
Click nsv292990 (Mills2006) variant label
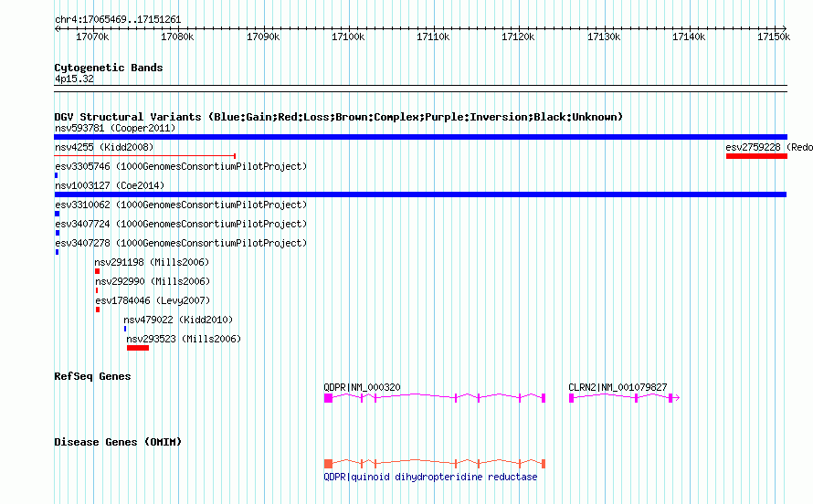(153, 281)
